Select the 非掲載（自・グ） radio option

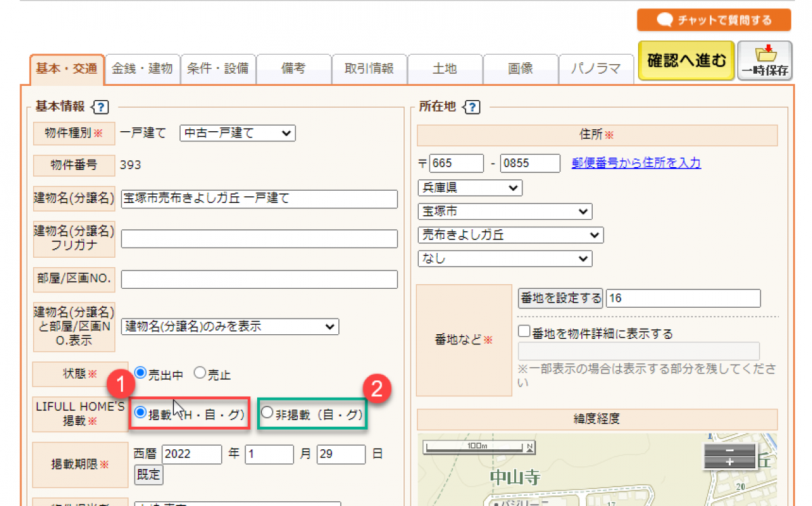(267, 412)
